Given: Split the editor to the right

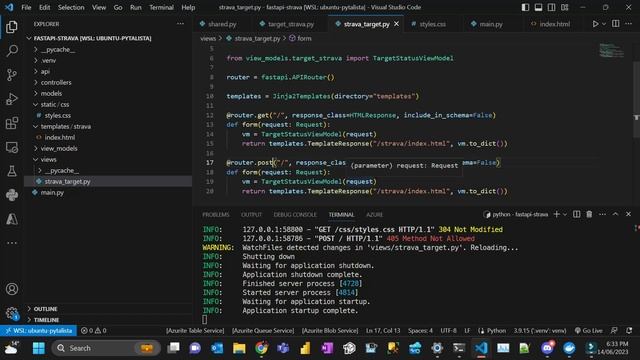Looking at the screenshot, I should (x=616, y=24).
